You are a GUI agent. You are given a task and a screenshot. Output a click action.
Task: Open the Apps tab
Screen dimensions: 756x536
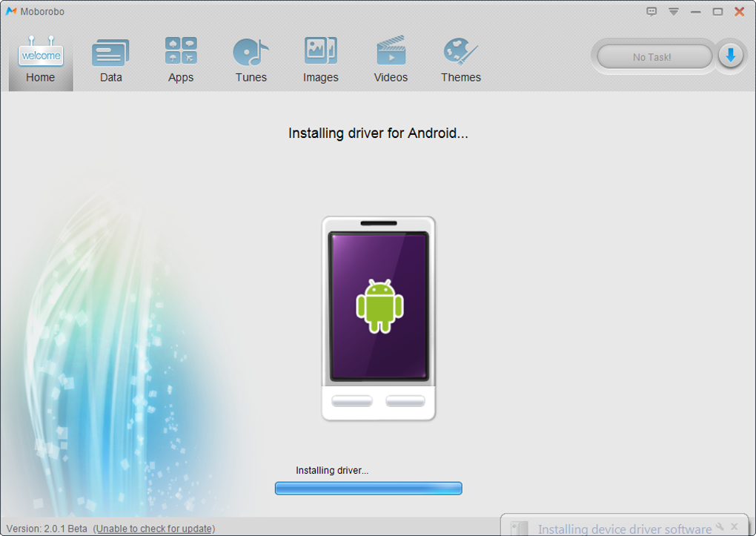pos(181,60)
